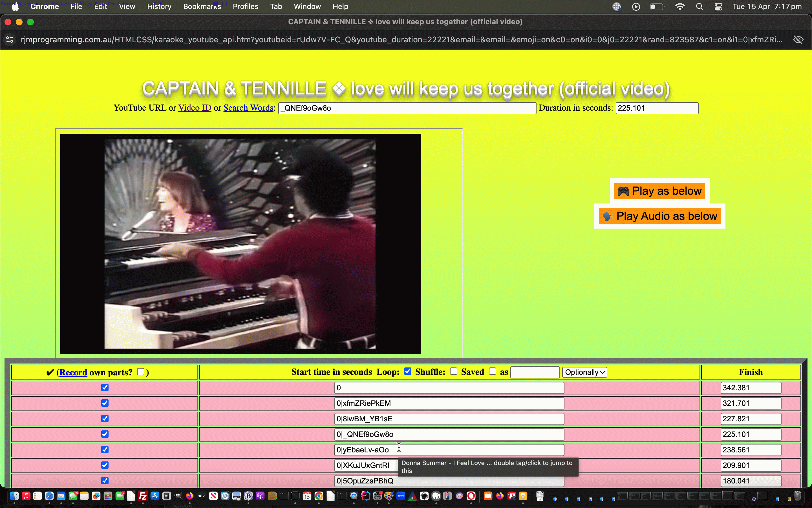
Task: Open Control Centre in the menu bar
Action: (718, 7)
